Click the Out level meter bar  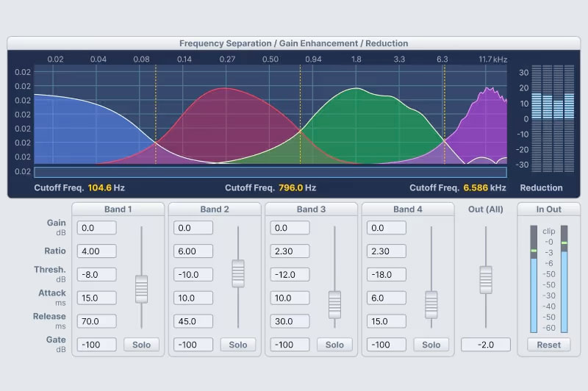pos(564,279)
